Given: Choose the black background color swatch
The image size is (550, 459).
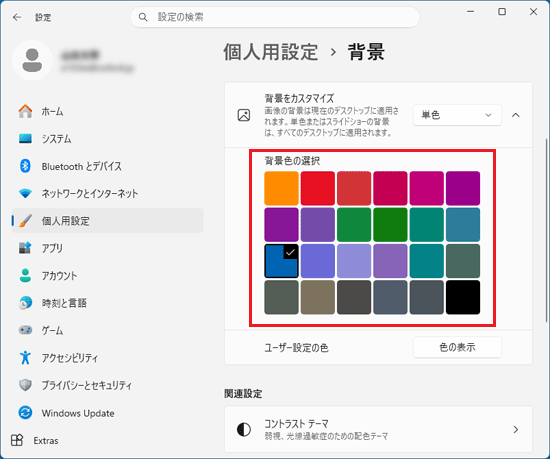Looking at the screenshot, I should [463, 297].
